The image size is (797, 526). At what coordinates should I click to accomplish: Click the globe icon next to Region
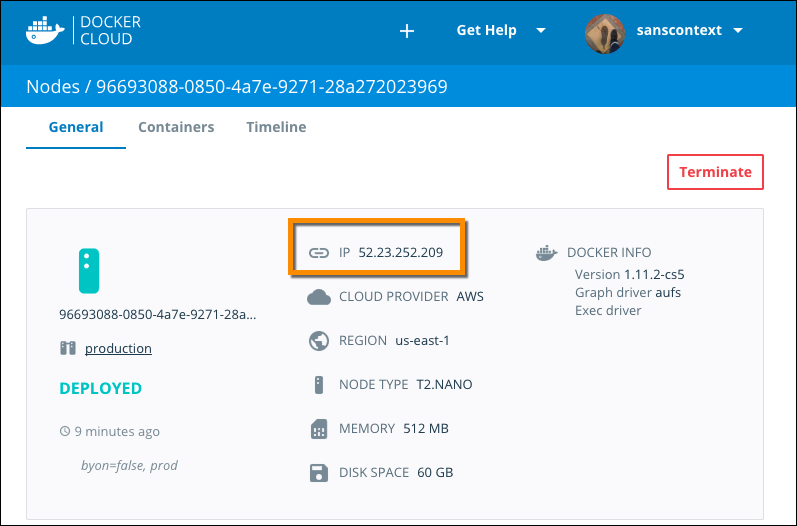tap(319, 341)
